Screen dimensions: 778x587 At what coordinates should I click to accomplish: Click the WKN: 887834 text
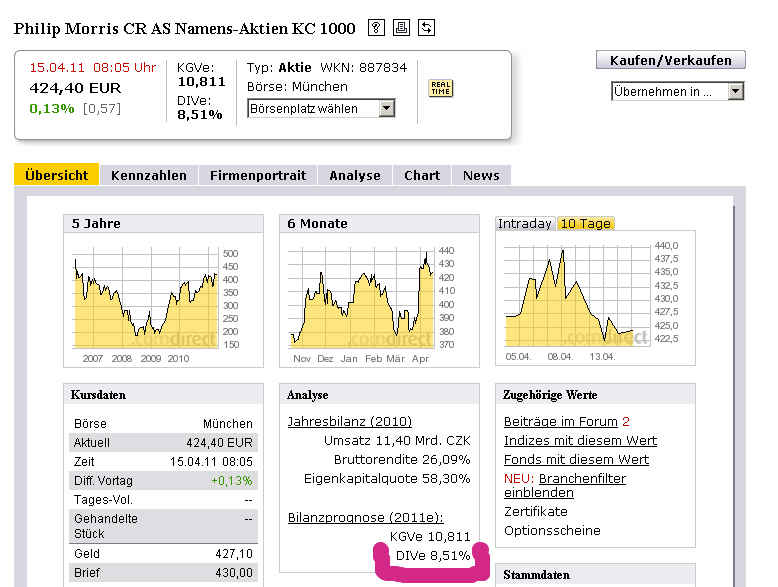point(364,67)
